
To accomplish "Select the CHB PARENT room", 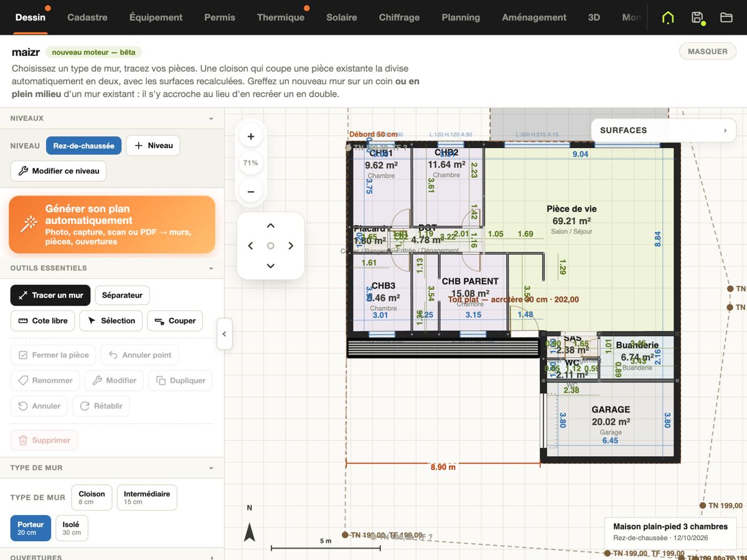I will (x=470, y=281).
